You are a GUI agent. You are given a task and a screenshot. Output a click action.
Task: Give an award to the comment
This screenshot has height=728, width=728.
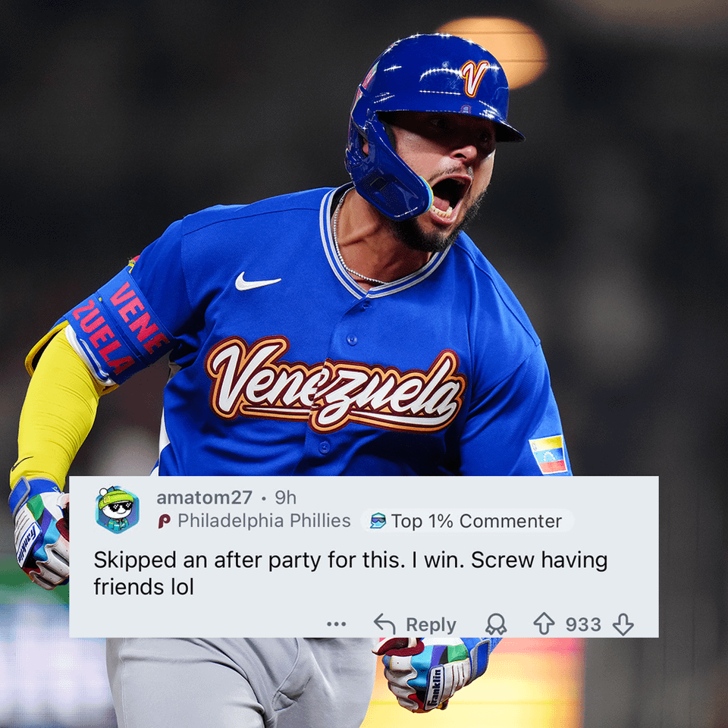[496, 624]
